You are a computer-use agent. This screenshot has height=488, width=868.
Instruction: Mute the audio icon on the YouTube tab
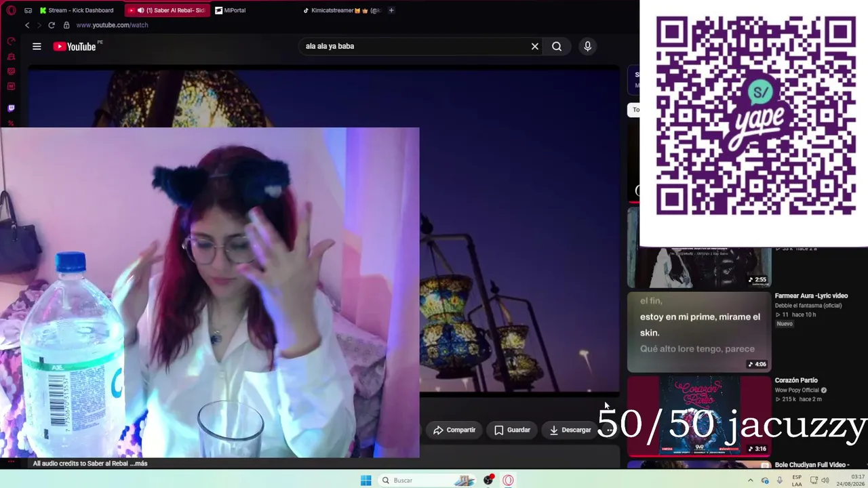pyautogui.click(x=141, y=10)
